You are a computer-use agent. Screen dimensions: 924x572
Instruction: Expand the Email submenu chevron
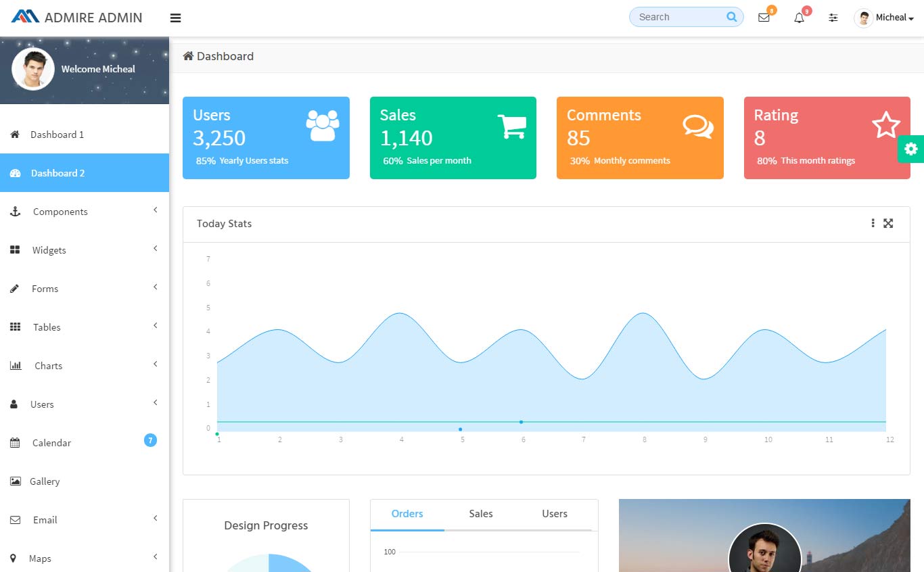pyautogui.click(x=155, y=519)
